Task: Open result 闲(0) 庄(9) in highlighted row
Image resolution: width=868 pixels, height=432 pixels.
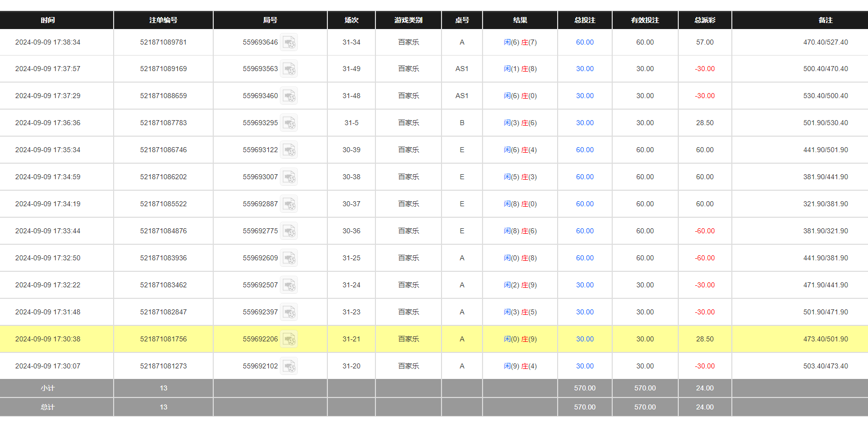Action: point(520,339)
